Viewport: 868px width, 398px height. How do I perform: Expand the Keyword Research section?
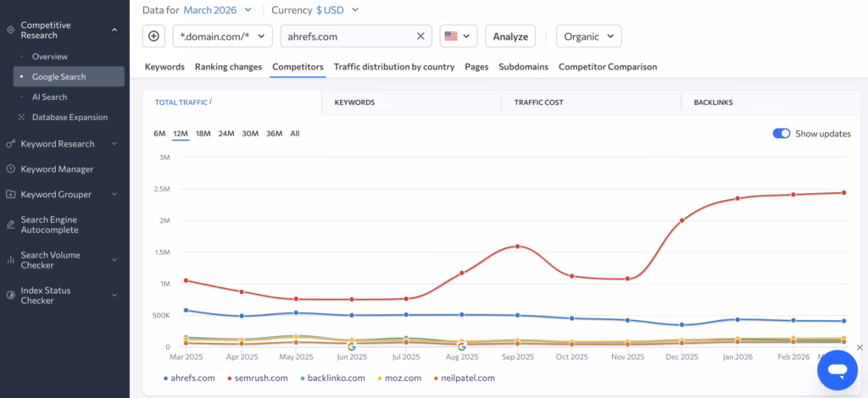tap(114, 144)
